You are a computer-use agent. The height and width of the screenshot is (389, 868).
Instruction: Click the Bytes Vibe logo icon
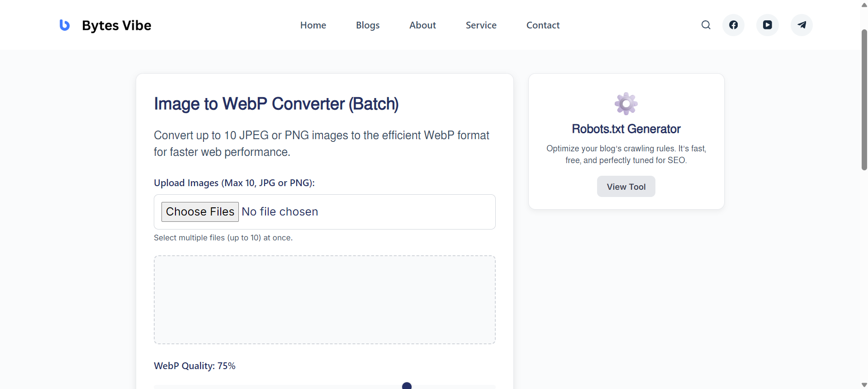coord(65,25)
